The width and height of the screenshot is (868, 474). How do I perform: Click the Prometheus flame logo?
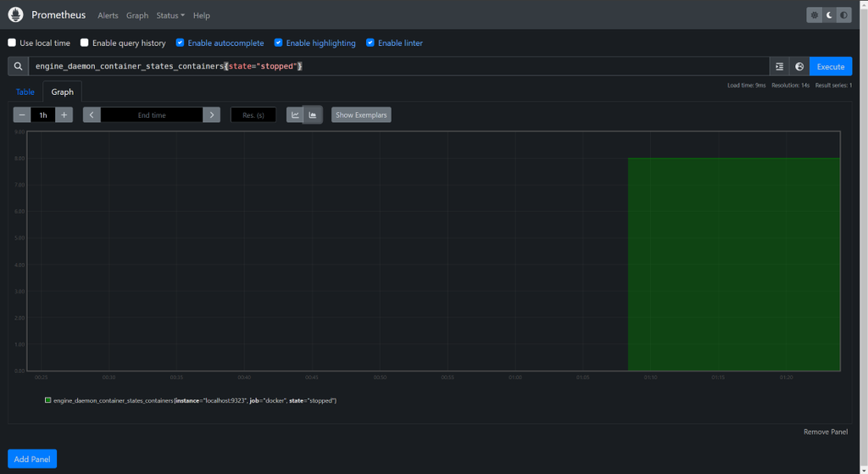pos(15,15)
